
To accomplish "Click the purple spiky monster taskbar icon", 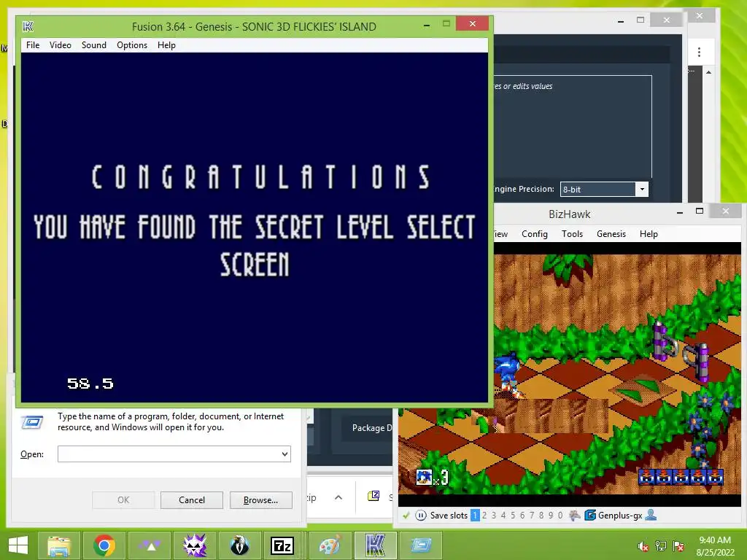I will [x=194, y=545].
